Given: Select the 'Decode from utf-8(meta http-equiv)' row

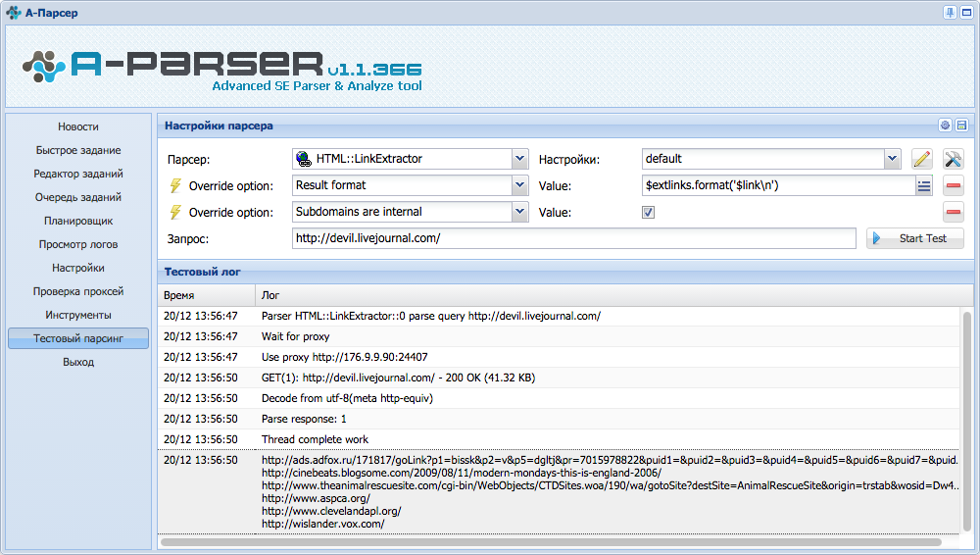Looking at the screenshot, I should pyautogui.click(x=559, y=398).
